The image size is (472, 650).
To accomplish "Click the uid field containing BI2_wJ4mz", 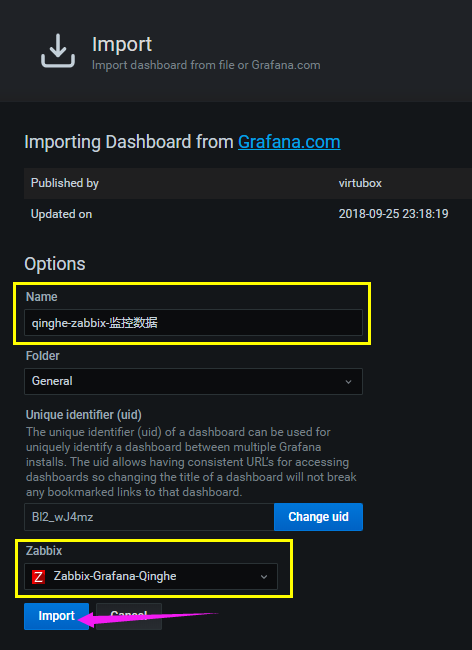I will coord(149,517).
